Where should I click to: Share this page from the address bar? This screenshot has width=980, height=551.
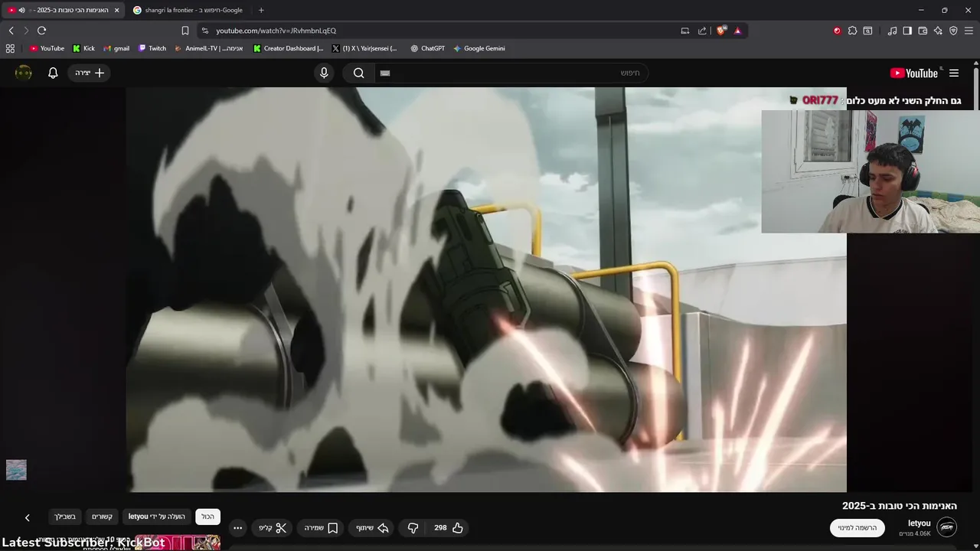pyautogui.click(x=702, y=31)
